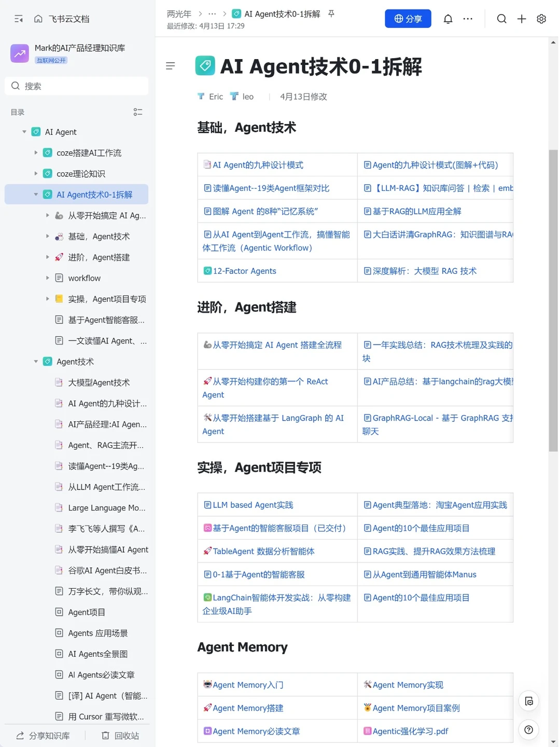Screen dimensions: 560x747
Task: Open link AI Agent的九种设计模式
Action: click(253, 165)
